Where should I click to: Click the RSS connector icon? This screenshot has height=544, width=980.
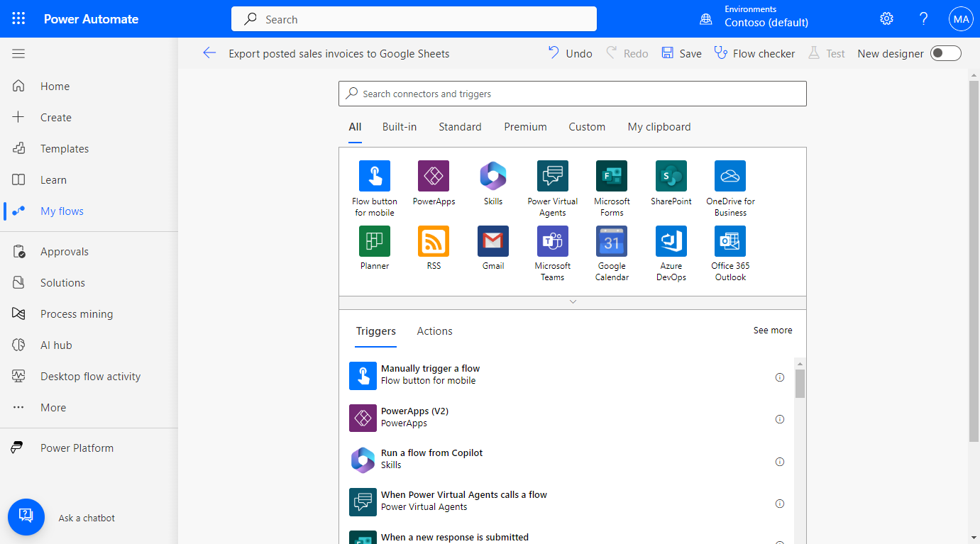point(433,240)
